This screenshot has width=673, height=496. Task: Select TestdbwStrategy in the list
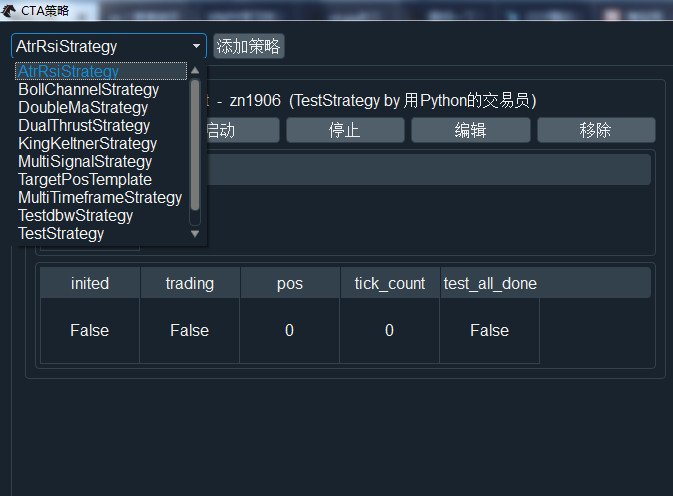click(75, 215)
